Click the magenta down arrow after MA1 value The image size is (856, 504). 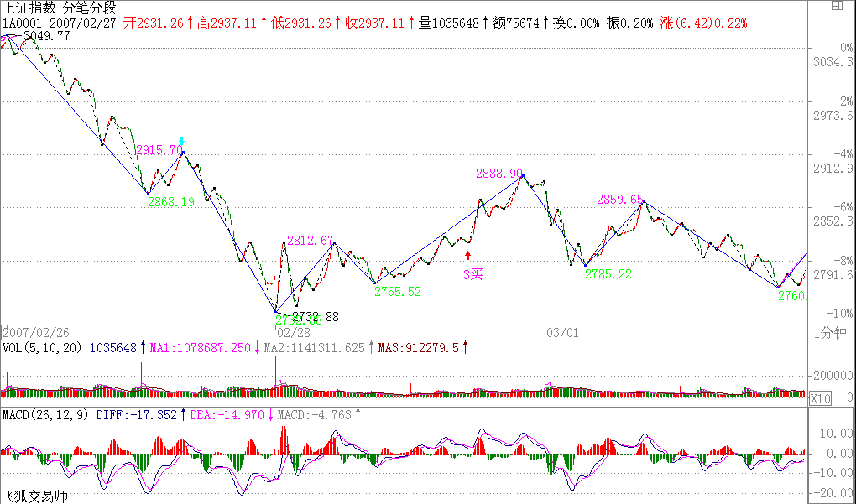coord(256,347)
